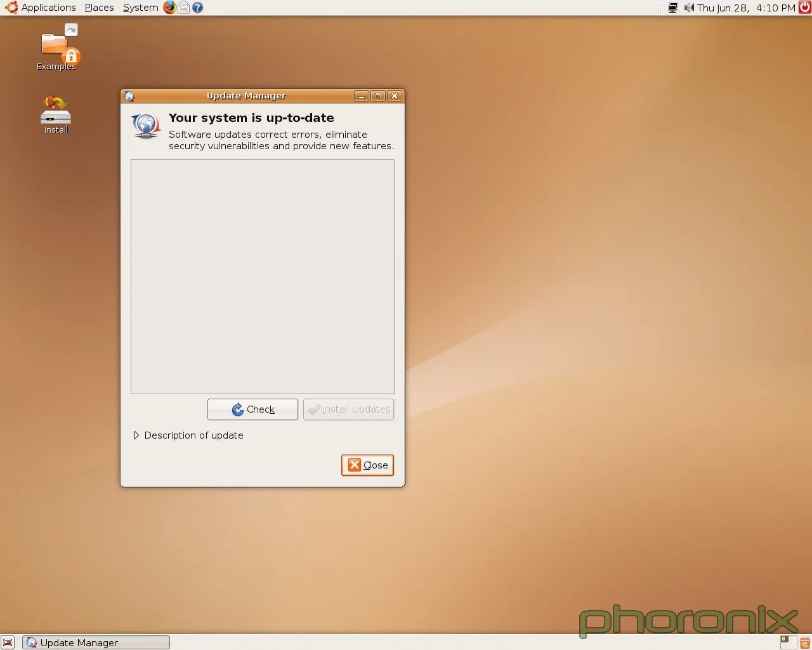
Task: Open the Install icon on desktop
Action: click(x=56, y=115)
